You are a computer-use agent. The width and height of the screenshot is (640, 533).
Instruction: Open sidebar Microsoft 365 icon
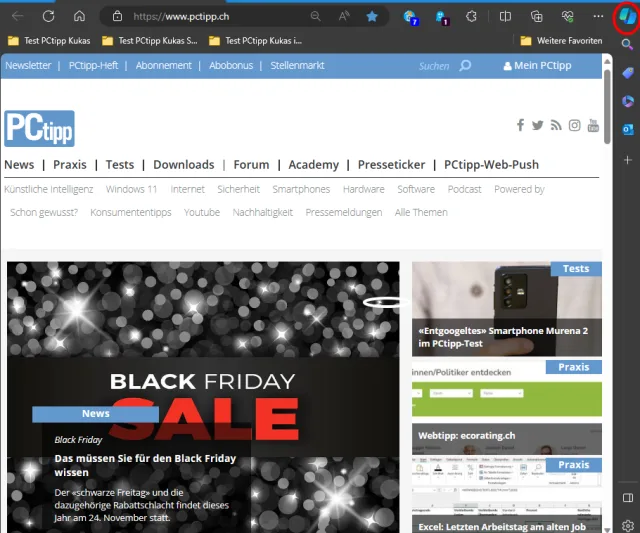coord(628,101)
